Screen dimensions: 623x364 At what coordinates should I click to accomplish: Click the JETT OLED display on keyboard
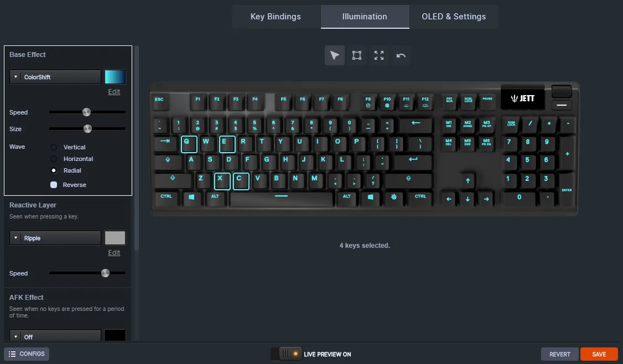(522, 98)
